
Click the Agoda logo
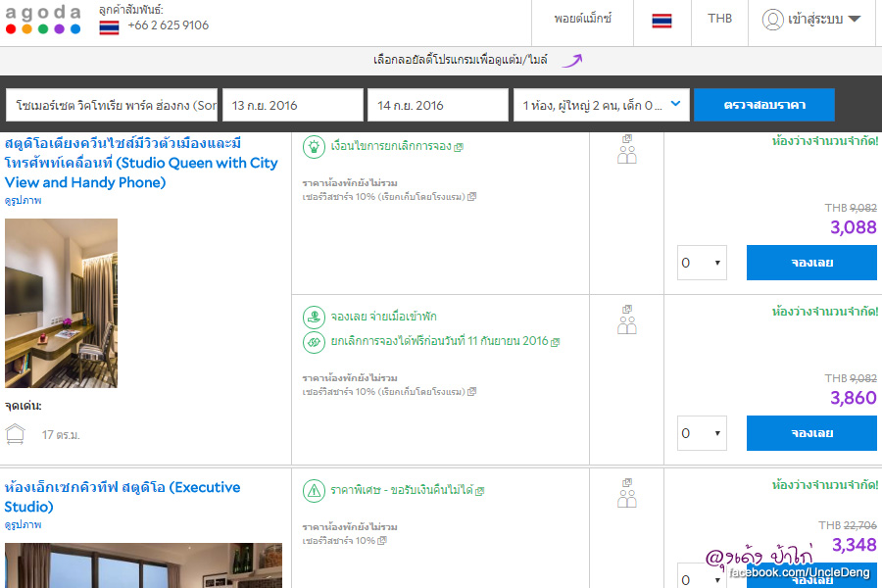[x=43, y=20]
